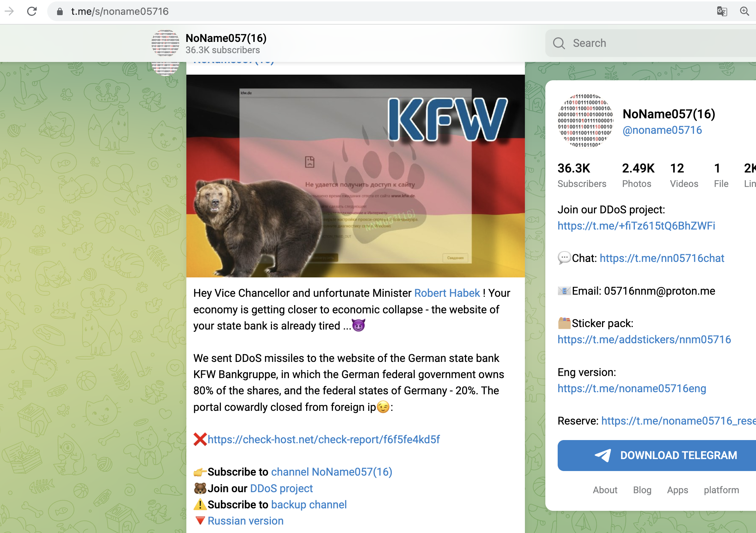The width and height of the screenshot is (756, 533).
Task: Click the search magnifier icon in header
Action: [559, 43]
